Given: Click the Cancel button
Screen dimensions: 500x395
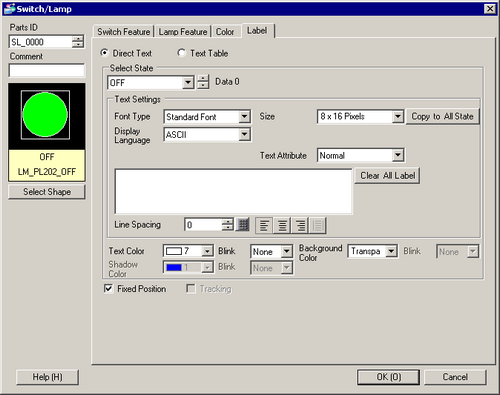Looking at the screenshot, I should [455, 377].
